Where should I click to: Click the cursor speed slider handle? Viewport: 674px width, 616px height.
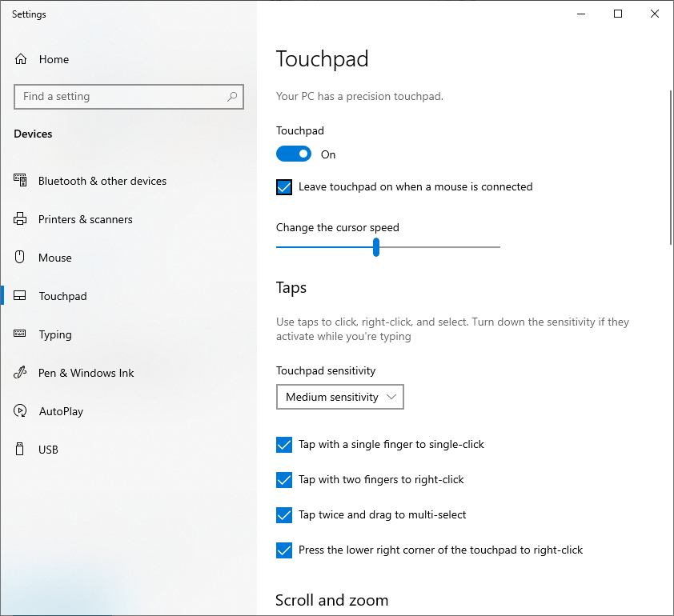(x=375, y=247)
